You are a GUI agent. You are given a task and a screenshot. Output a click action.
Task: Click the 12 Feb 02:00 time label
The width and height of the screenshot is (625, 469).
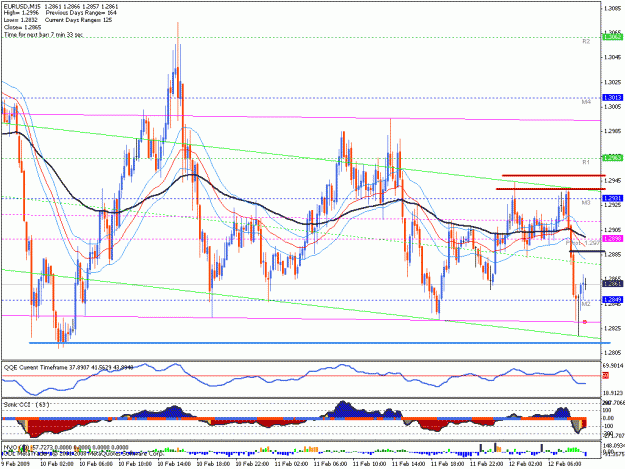tap(526, 464)
